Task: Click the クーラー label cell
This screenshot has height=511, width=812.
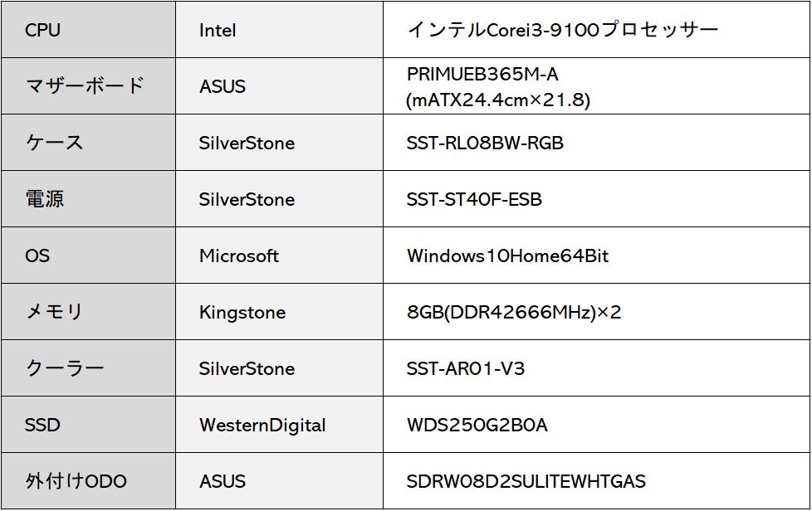Action: [88, 368]
